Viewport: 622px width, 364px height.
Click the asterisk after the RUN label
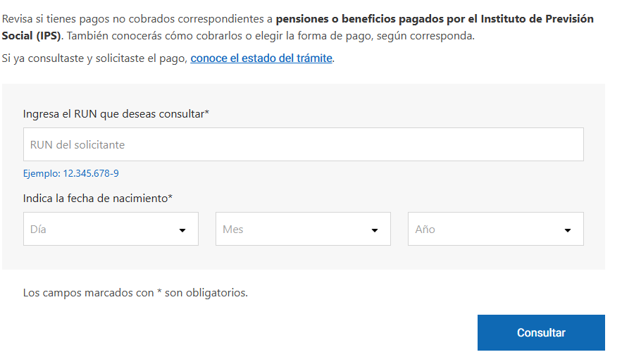pos(207,113)
